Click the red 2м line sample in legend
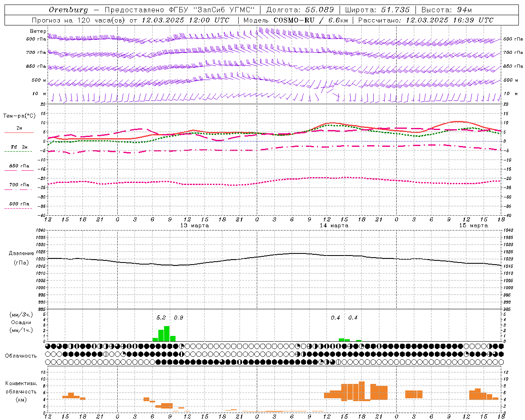The width and height of the screenshot is (525, 420). (x=19, y=132)
